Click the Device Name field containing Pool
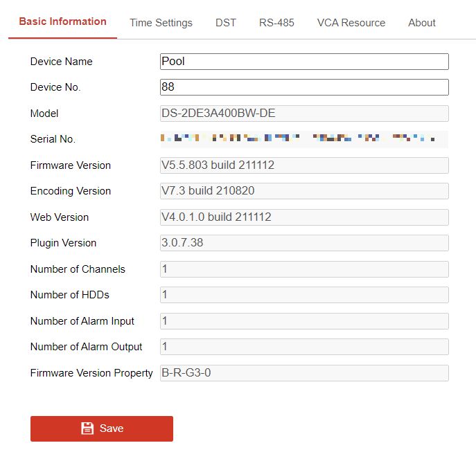Screen dimensions: 476x452 pos(304,62)
